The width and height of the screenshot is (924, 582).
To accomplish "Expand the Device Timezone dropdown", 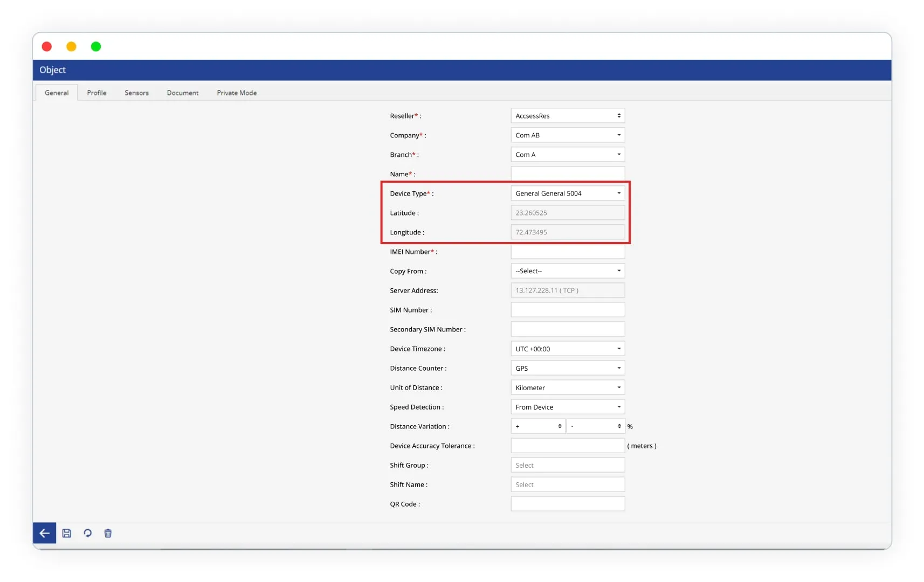I will (x=567, y=349).
